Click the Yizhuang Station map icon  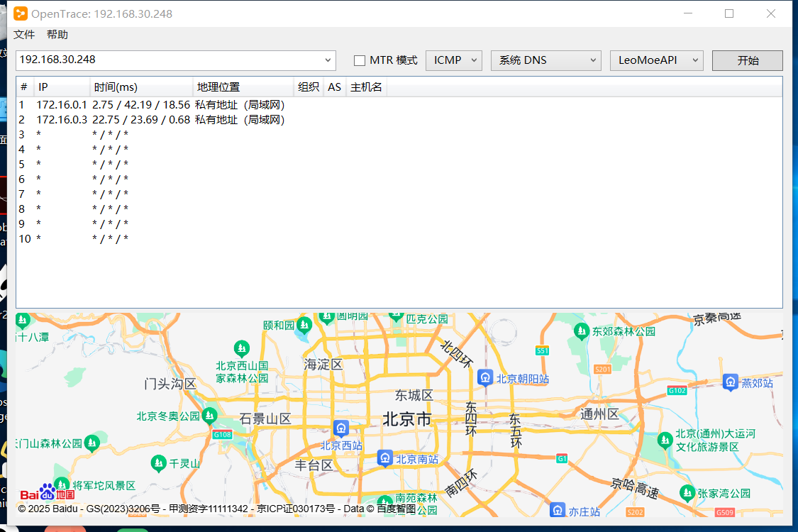tap(558, 510)
